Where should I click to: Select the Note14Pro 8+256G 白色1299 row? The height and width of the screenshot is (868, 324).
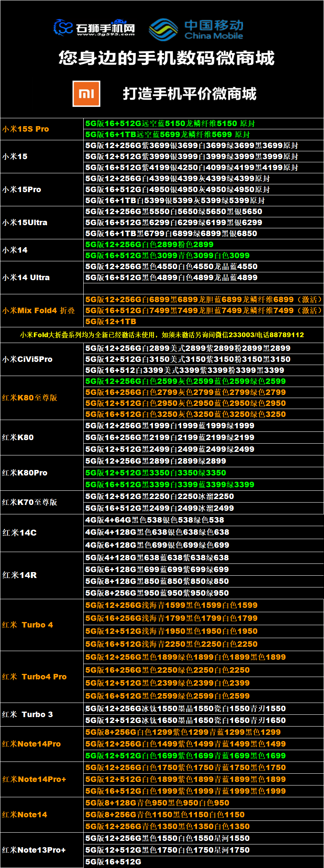coord(204,732)
